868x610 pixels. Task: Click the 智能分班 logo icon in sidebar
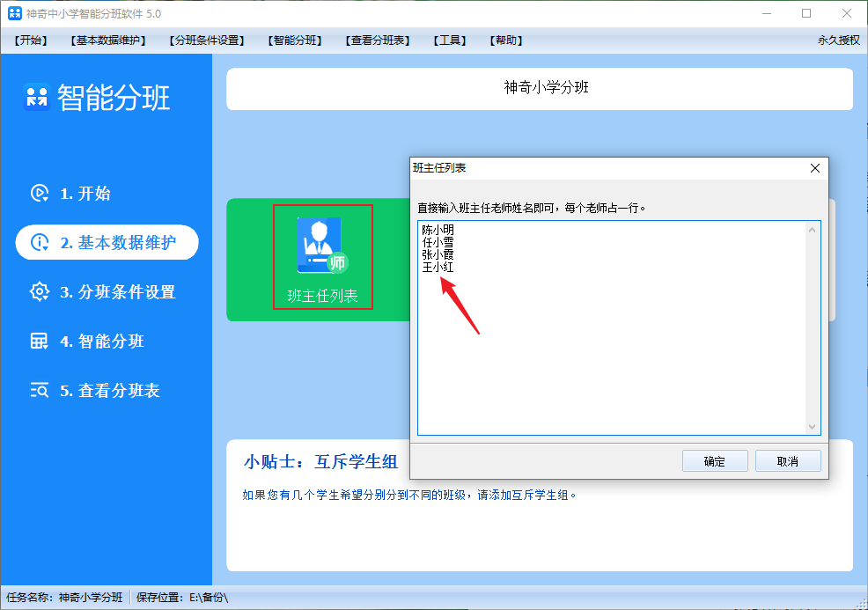(37, 98)
